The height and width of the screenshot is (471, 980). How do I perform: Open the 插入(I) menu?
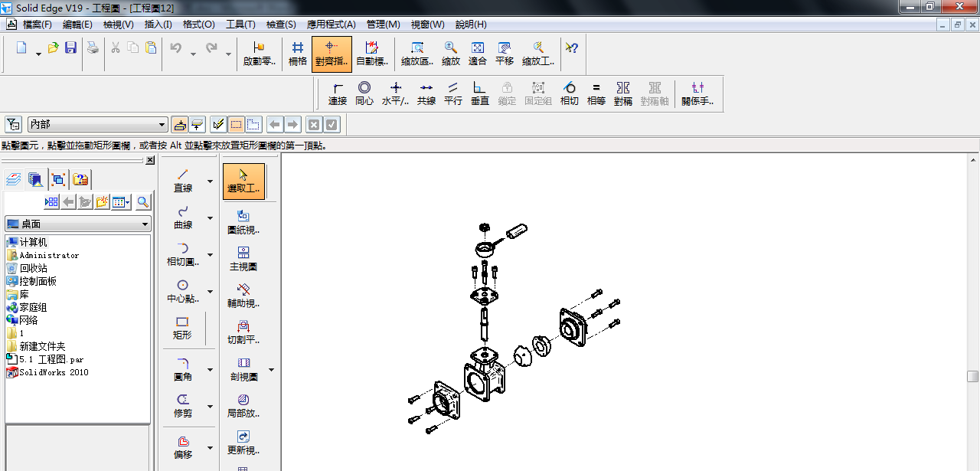tap(158, 25)
